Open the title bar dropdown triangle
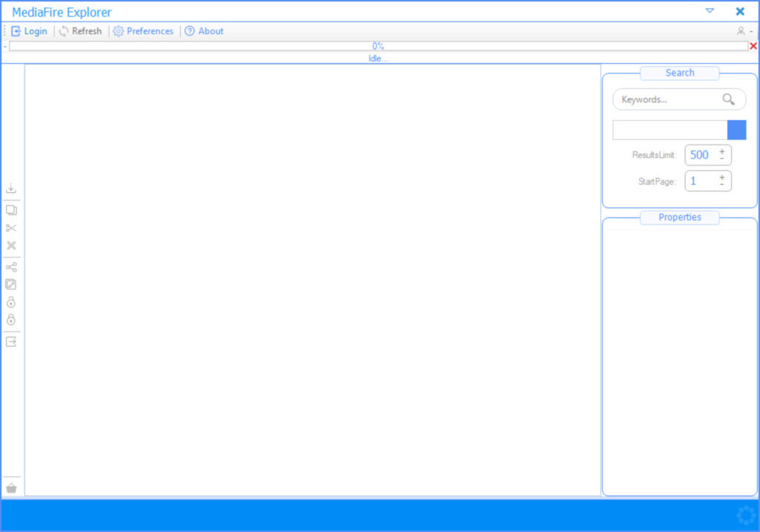760x532 pixels. click(x=710, y=10)
